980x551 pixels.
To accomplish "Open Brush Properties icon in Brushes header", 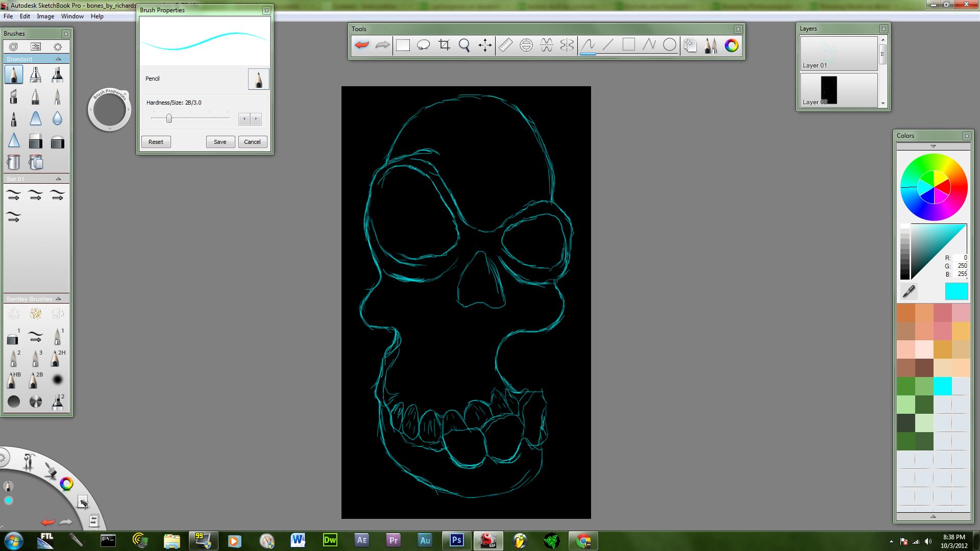I will [x=36, y=47].
